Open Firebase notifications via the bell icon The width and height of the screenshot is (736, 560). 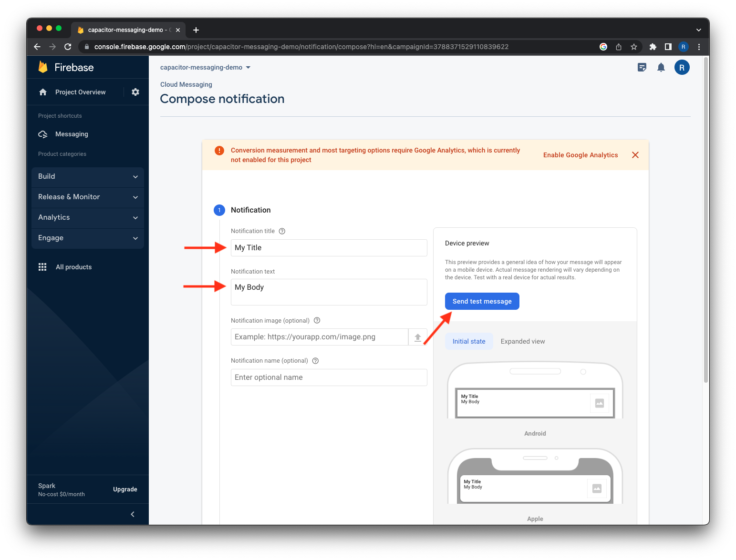click(x=661, y=67)
